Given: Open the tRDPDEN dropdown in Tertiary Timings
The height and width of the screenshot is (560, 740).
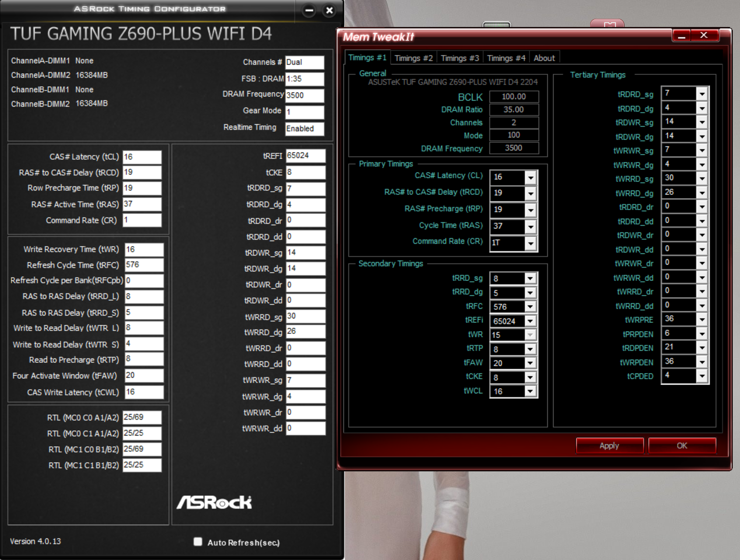Looking at the screenshot, I should 702,347.
